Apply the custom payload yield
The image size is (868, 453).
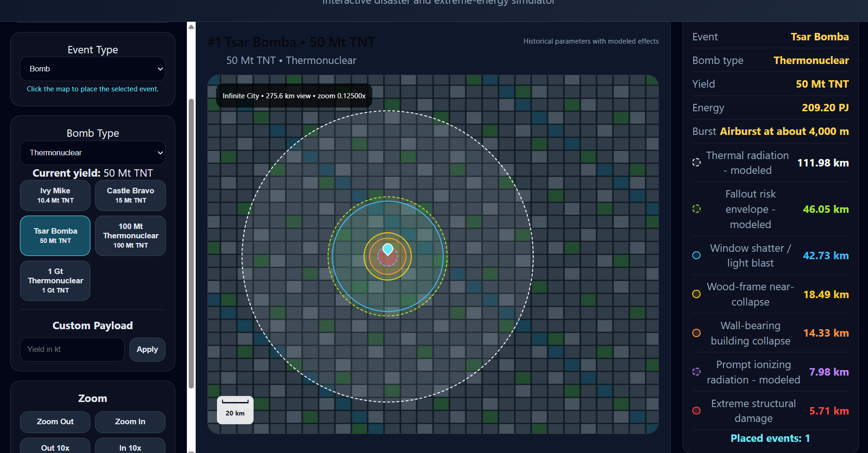coord(147,349)
